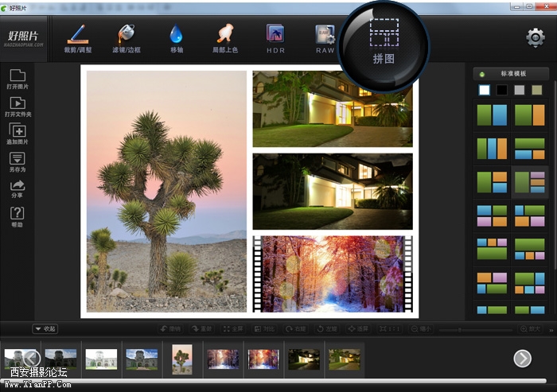Choose the black background color swatch
The height and width of the screenshot is (392, 557).
click(502, 90)
